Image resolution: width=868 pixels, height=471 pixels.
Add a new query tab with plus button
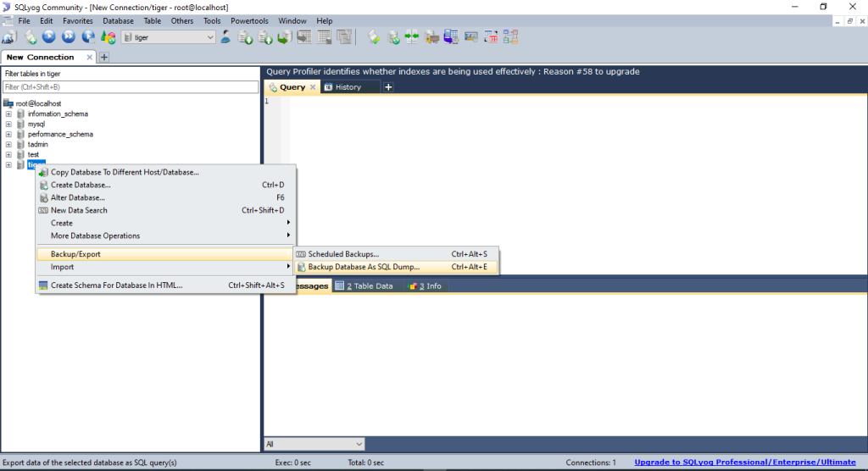point(388,87)
